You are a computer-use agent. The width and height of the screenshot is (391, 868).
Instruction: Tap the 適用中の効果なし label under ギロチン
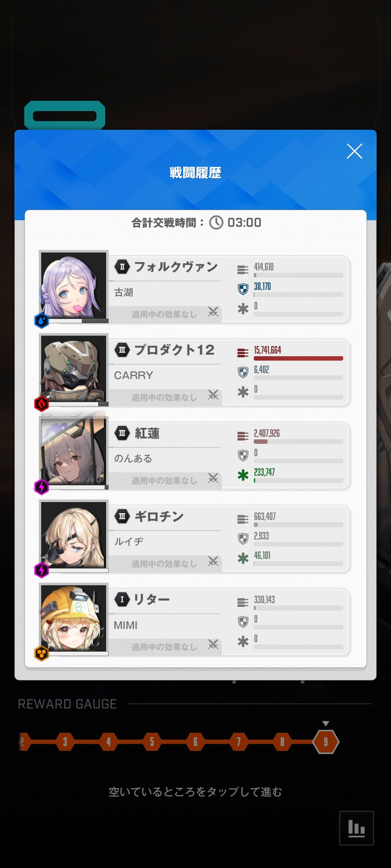[x=164, y=564]
